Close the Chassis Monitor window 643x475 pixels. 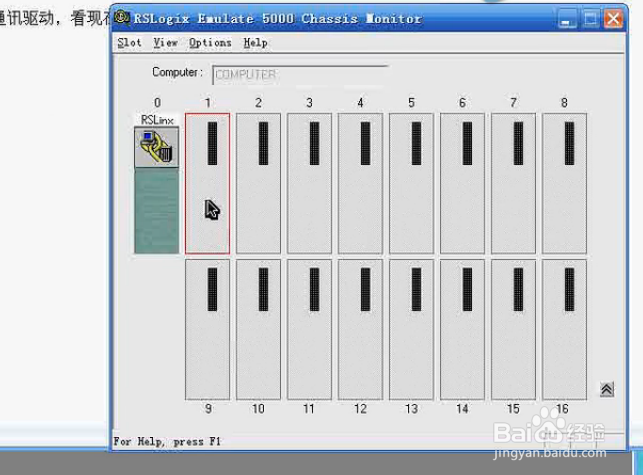(x=613, y=19)
